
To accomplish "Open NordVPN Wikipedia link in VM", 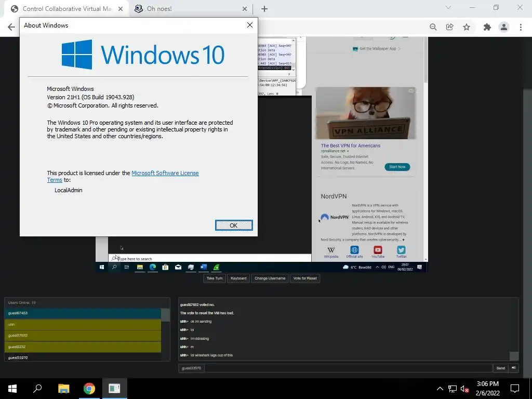I will pyautogui.click(x=331, y=252).
